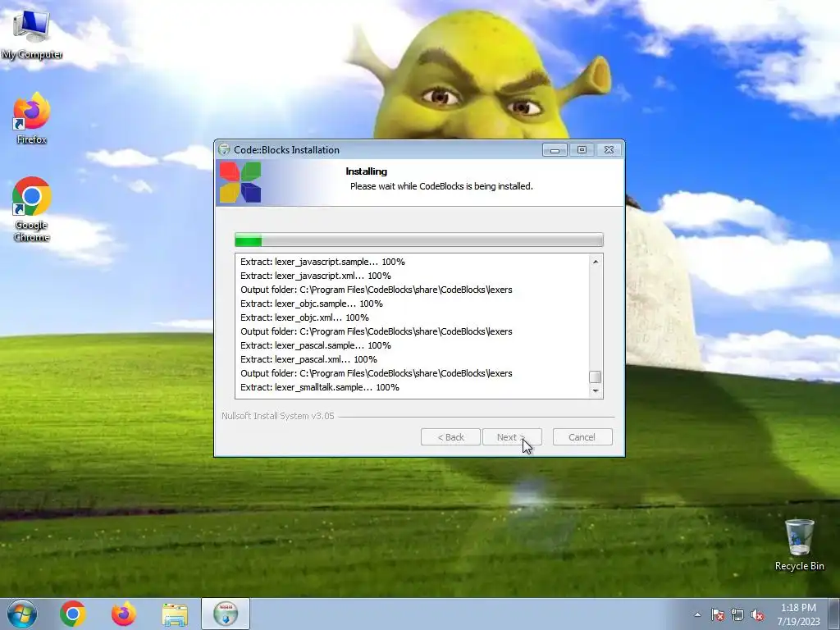Select log line 'Extract: lexer_pascal.xml... 100%'
Image resolution: width=840 pixels, height=630 pixels.
308,359
